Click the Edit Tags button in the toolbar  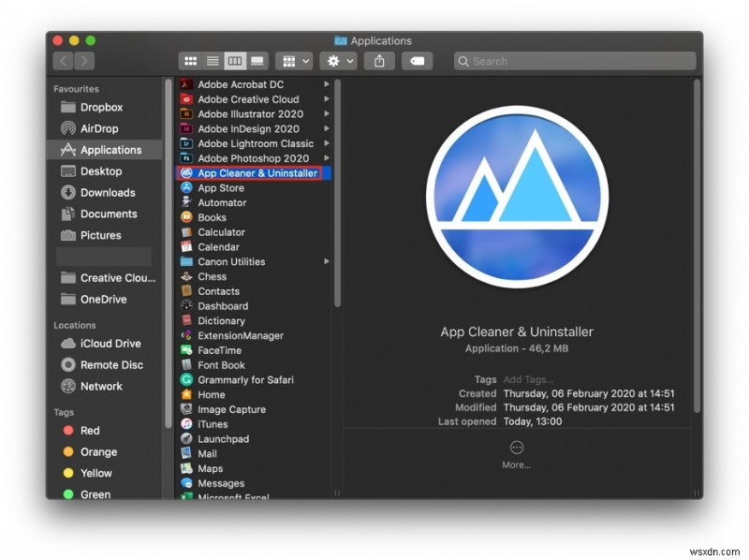(417, 60)
